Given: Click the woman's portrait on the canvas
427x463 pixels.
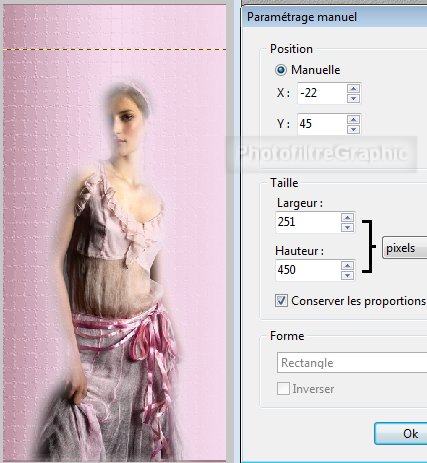Looking at the screenshot, I should pyautogui.click(x=113, y=270).
